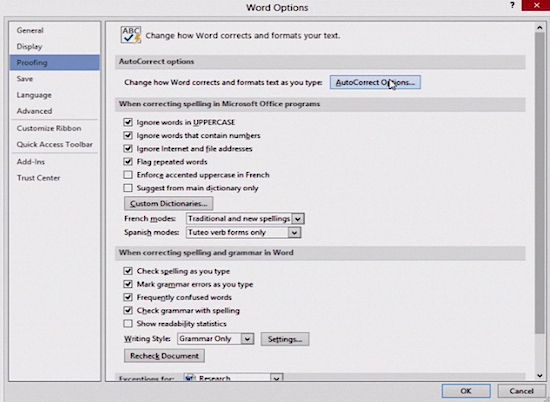This screenshot has width=550, height=402.
Task: Toggle Ignore words that contain numbers
Action: [128, 135]
